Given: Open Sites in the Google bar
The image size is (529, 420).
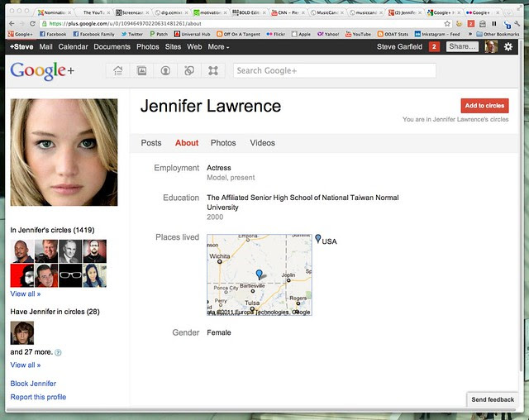Looking at the screenshot, I should [173, 47].
